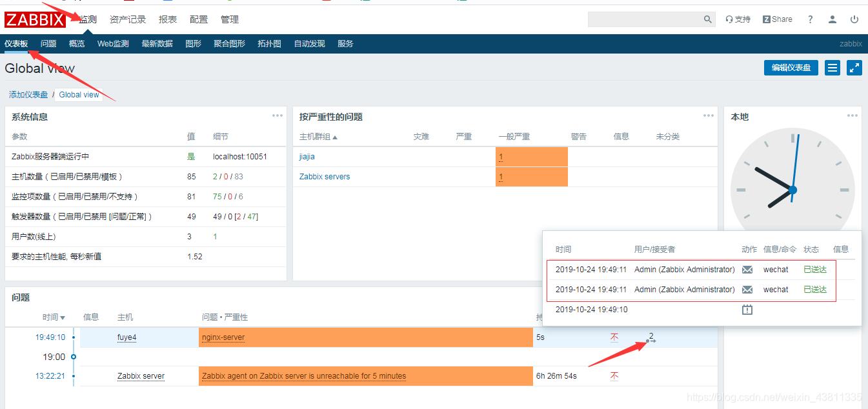
Task: Click Zabbix servers average severity count 1
Action: click(x=501, y=177)
